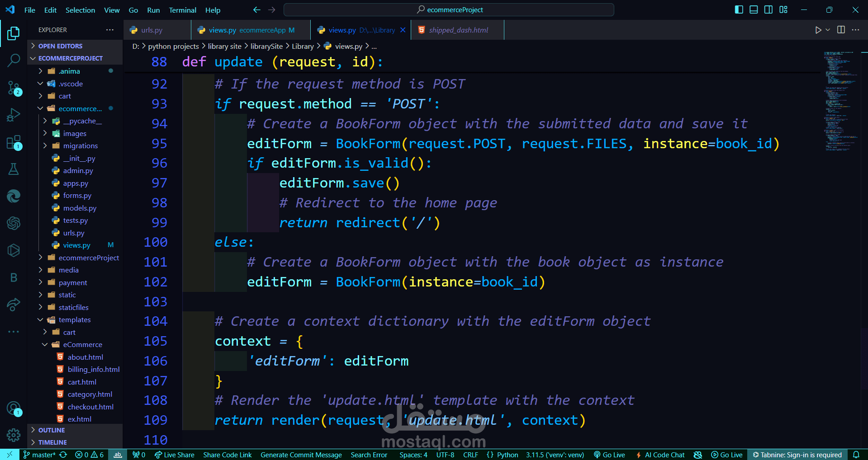
Task: Open the Live Share arrow icon in activity bar
Action: click(x=14, y=305)
